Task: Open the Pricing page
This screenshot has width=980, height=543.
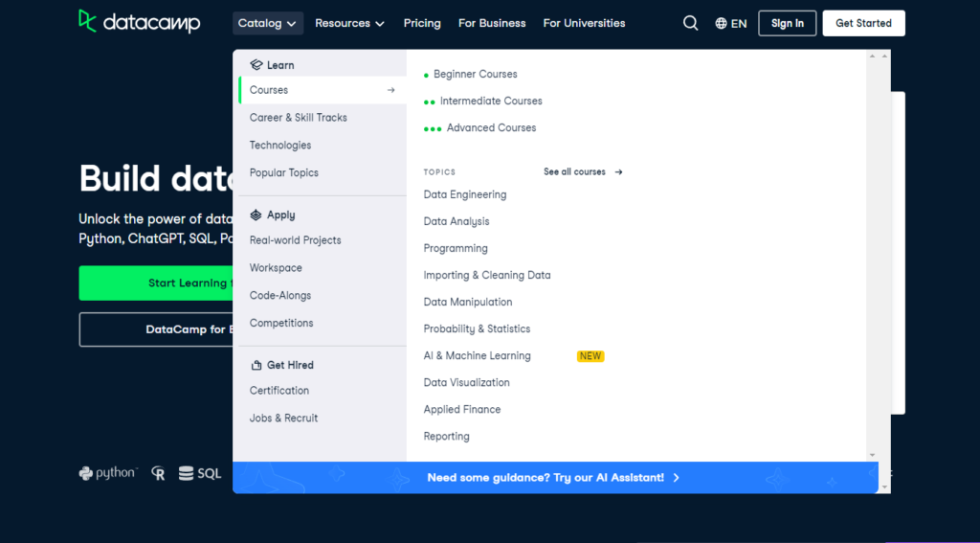Action: pyautogui.click(x=422, y=23)
